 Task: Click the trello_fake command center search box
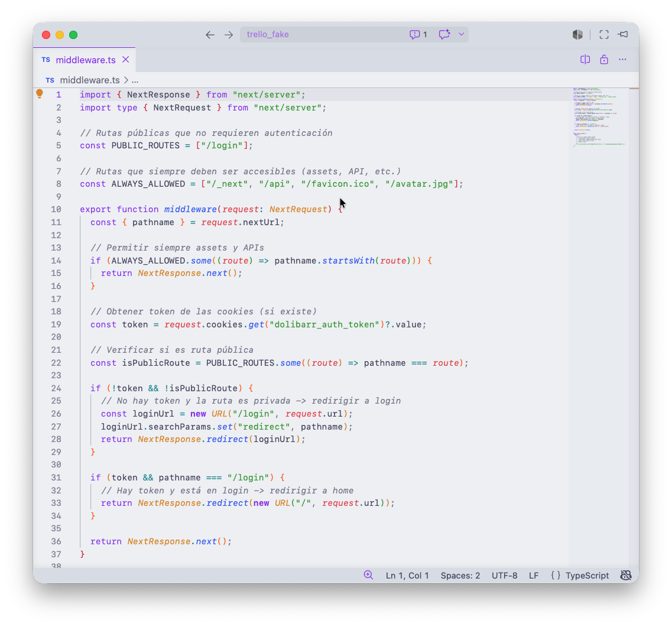(x=354, y=34)
